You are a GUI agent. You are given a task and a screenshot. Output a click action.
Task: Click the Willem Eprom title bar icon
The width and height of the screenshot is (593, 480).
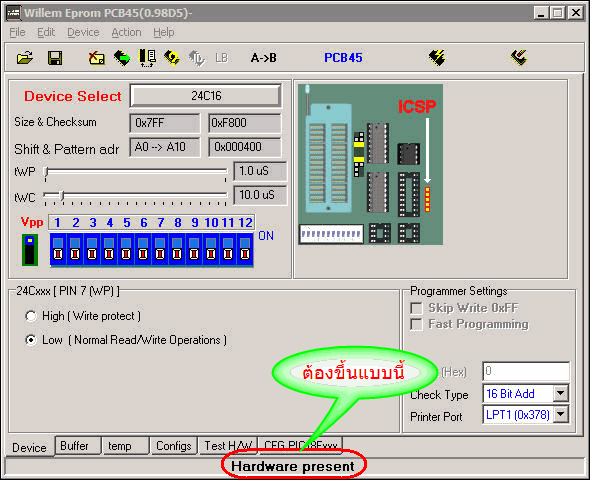[14, 13]
